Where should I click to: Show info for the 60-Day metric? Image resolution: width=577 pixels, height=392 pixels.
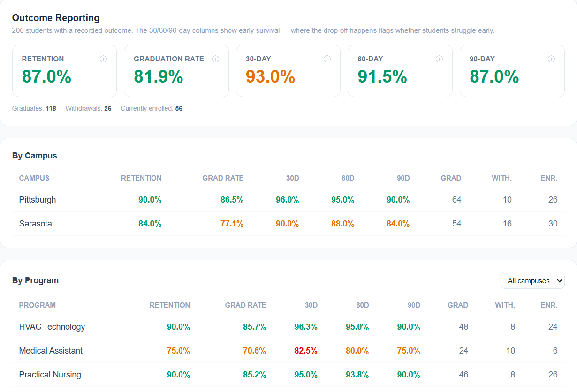click(x=439, y=59)
